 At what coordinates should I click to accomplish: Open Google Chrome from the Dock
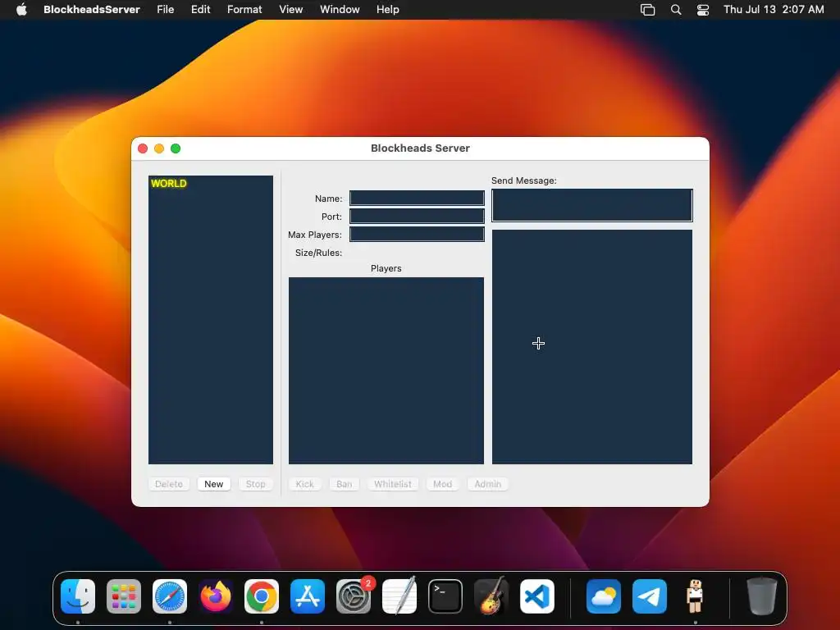click(x=262, y=596)
